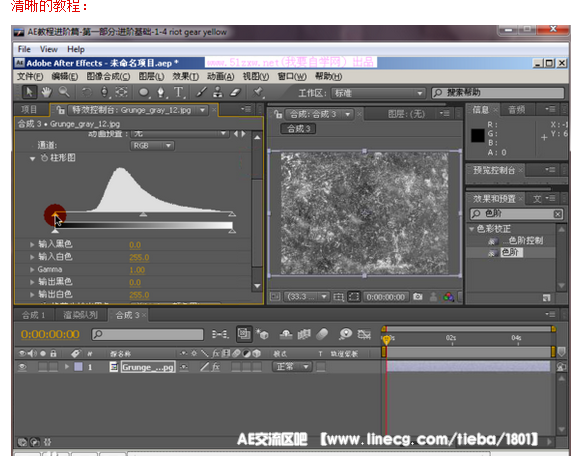The width and height of the screenshot is (573, 456).
Task: Toggle visibility eye of Grunge layer
Action: 22,366
